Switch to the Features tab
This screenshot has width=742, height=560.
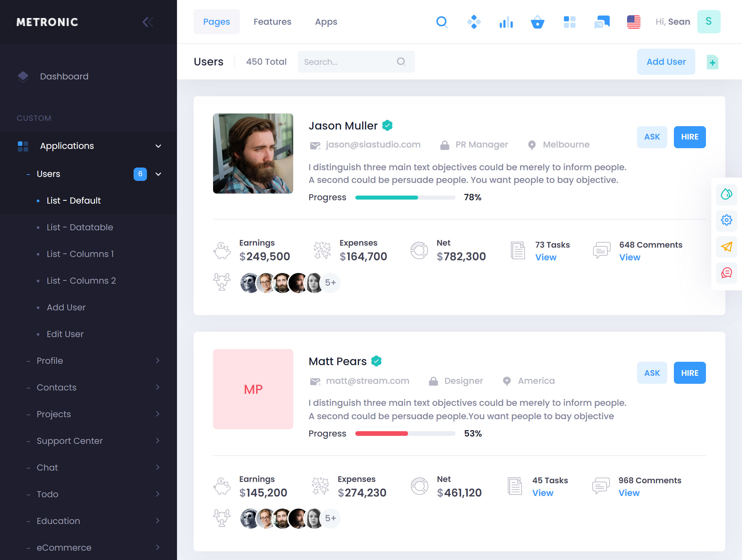click(x=272, y=21)
